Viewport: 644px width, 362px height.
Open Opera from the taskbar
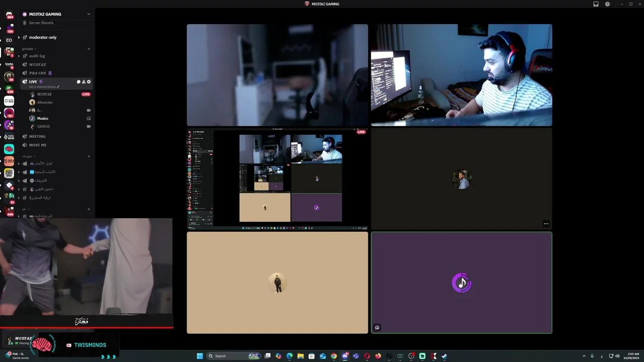coord(367,356)
